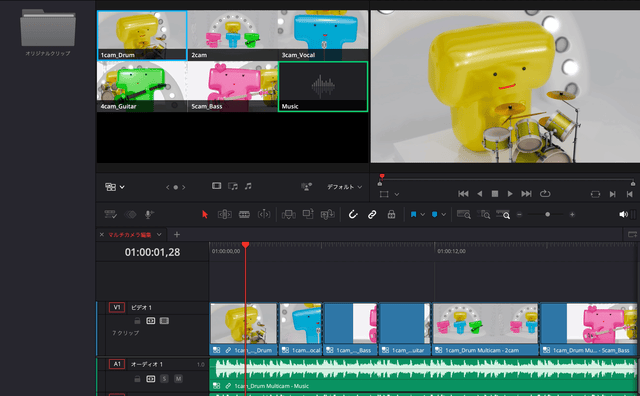
Task: Zoom in timeline with plus button
Action: (x=572, y=214)
